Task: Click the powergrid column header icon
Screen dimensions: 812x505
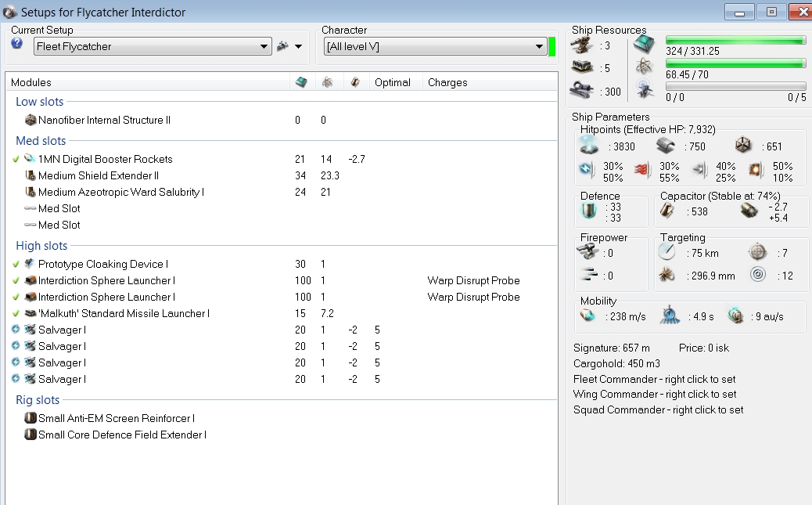Action: click(327, 82)
